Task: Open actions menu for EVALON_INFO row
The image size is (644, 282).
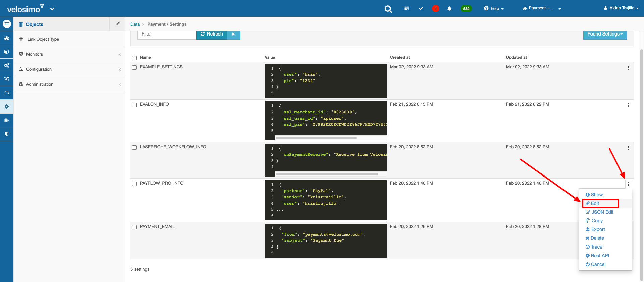Action: (x=629, y=105)
